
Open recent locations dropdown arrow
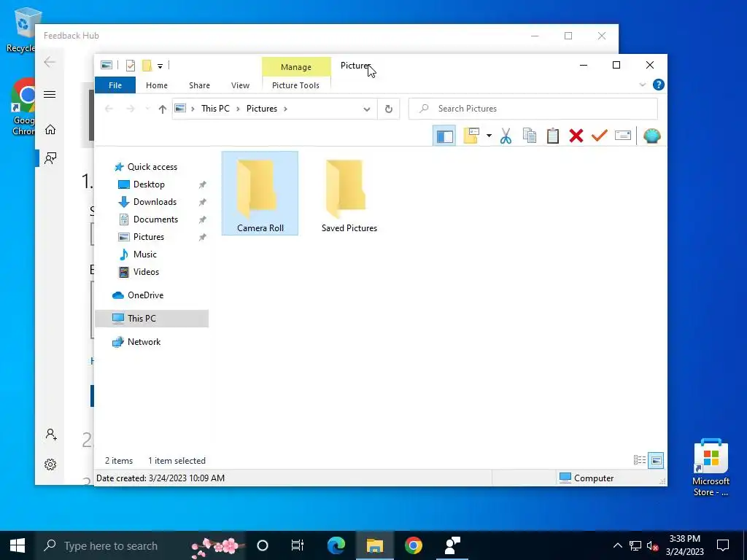click(x=147, y=109)
